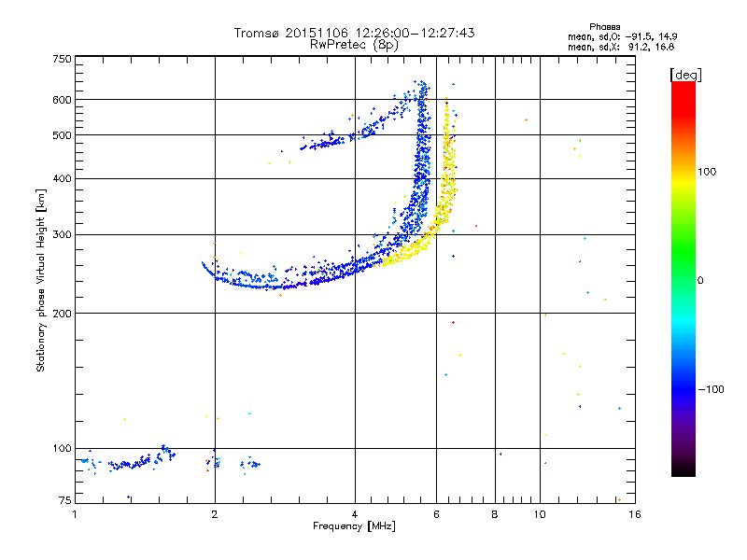Click the "4" frequency tick label
Image resolution: width=747 pixels, height=560 pixels.
(x=355, y=514)
